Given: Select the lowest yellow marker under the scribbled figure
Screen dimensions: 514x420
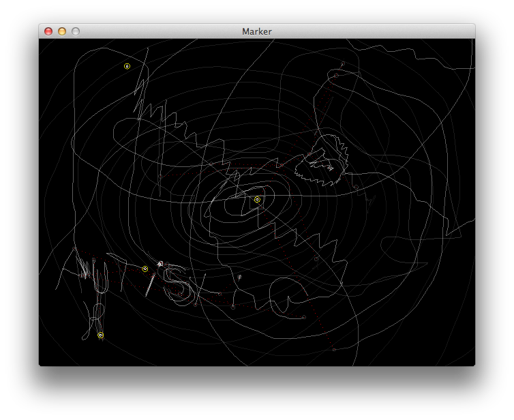Looking at the screenshot, I should point(100,335).
